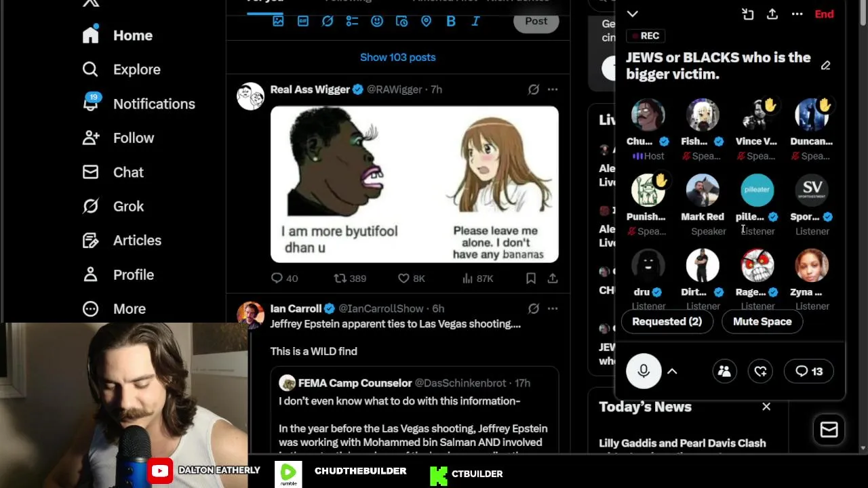Viewport: 868px width, 488px height.
Task: Share the Real Ass Wigger post
Action: coord(553,278)
